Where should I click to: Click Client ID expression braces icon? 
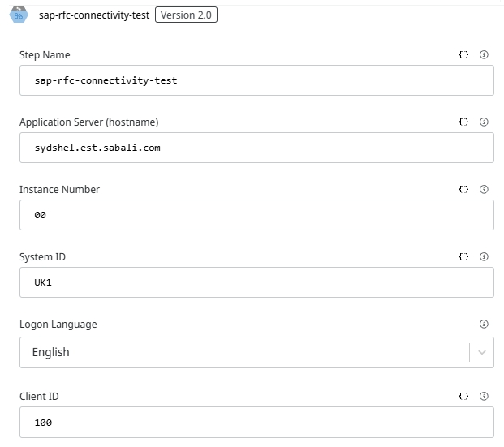pyautogui.click(x=463, y=397)
